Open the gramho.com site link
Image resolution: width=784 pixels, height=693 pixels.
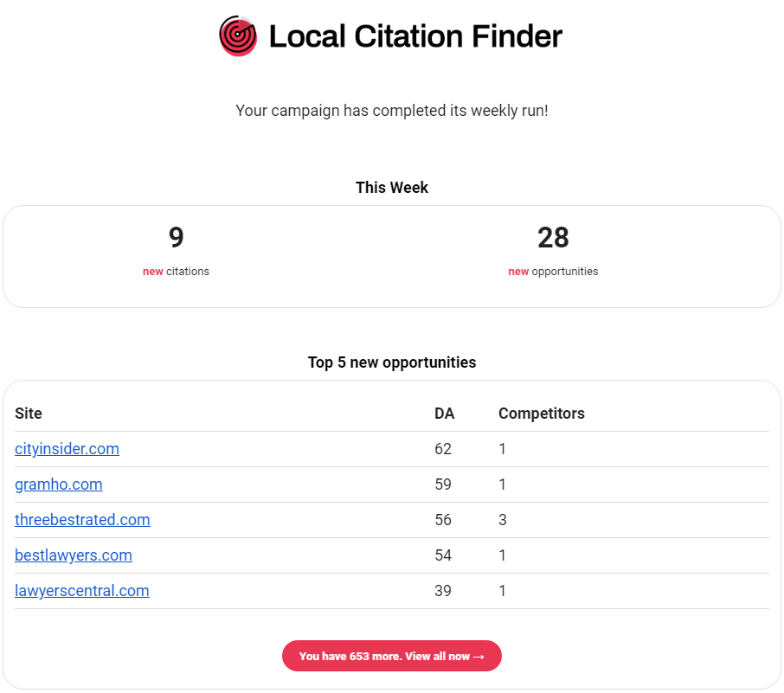click(59, 484)
